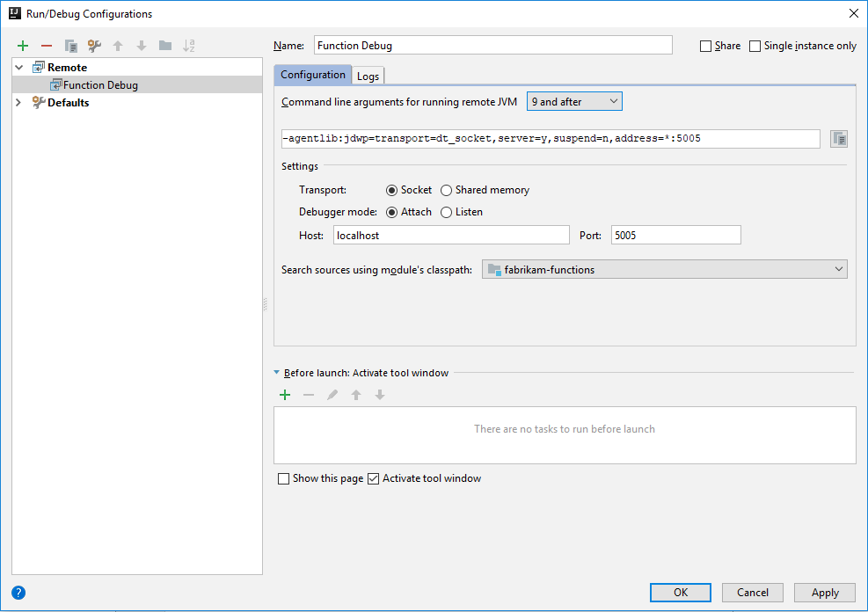868x612 pixels.
Task: Enable Single instance only checkbox
Action: click(x=755, y=46)
